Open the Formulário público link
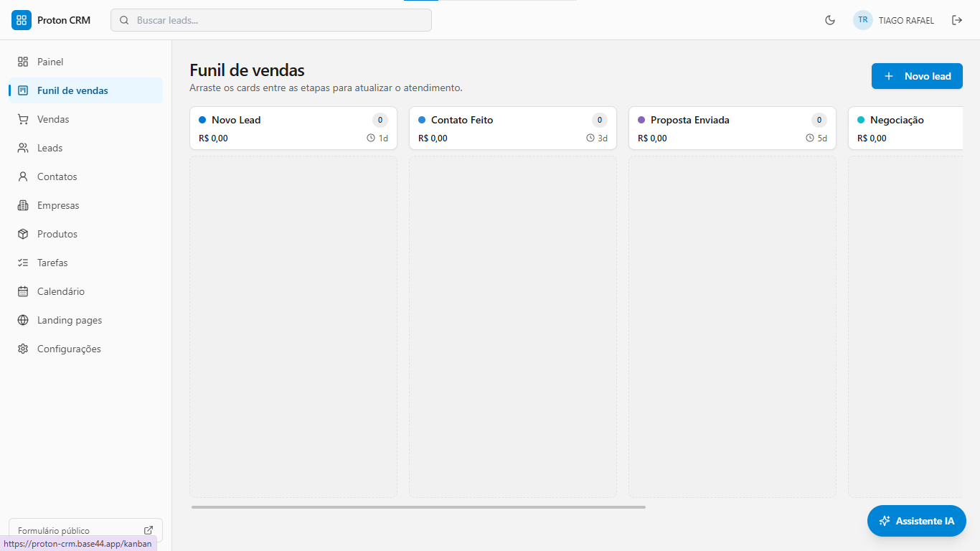Viewport: 980px width, 551px height. 85,530
